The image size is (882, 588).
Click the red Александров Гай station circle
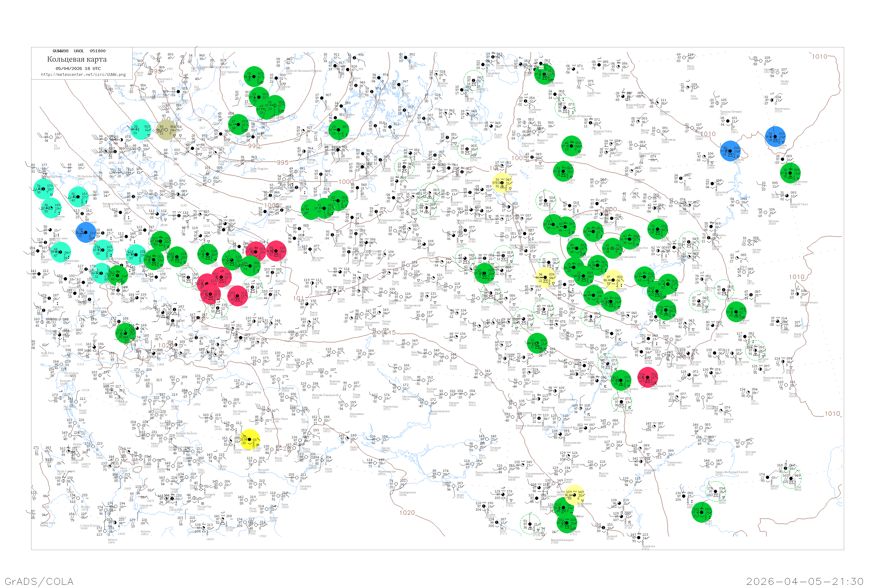click(x=648, y=377)
